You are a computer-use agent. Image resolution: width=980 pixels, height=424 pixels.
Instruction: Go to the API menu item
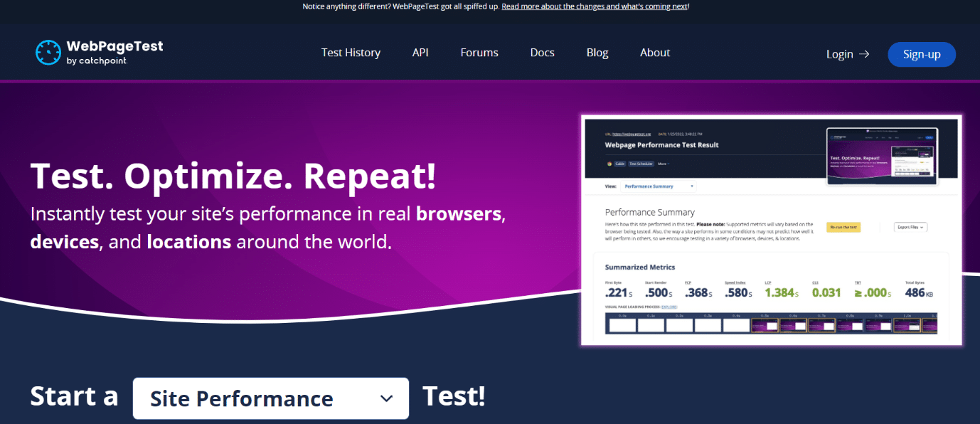click(x=420, y=53)
